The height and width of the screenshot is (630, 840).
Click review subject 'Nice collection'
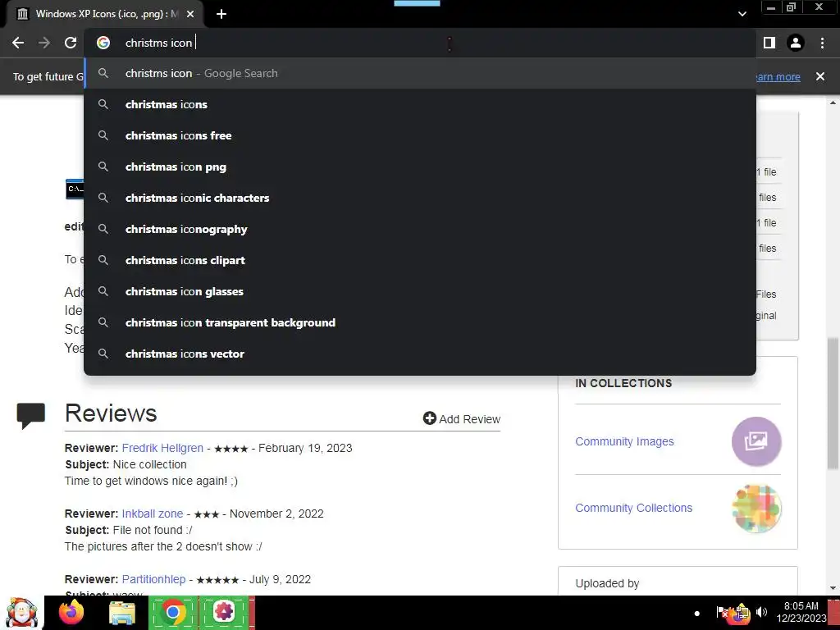coord(150,464)
